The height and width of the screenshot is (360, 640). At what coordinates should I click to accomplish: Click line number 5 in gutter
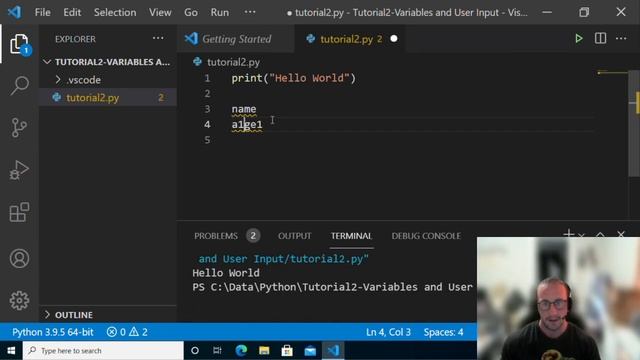(207, 140)
